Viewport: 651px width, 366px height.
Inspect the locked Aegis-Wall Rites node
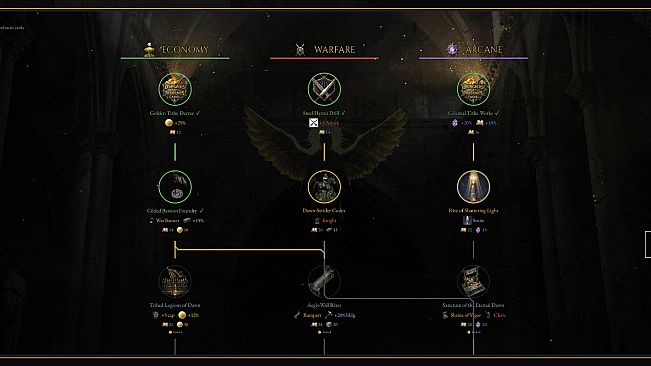[x=324, y=282]
